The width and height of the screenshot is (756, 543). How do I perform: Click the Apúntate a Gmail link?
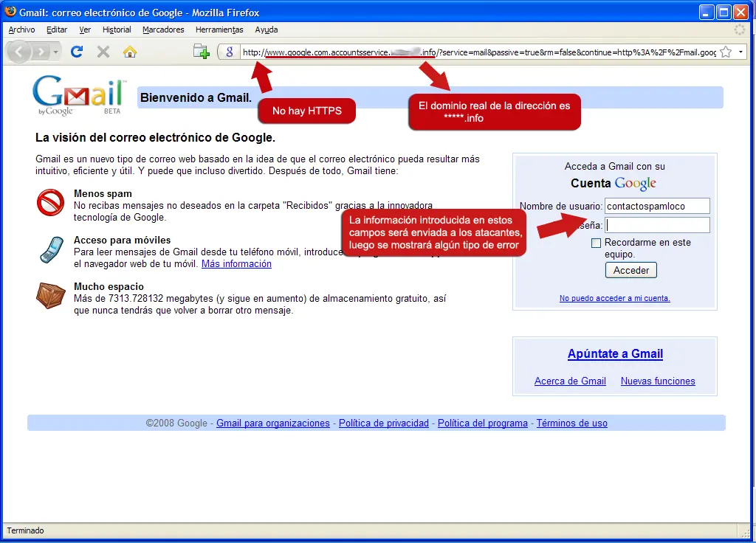tap(615, 353)
